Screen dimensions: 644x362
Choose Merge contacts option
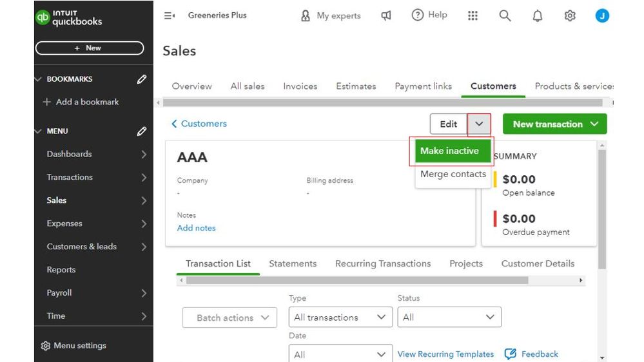[453, 174]
